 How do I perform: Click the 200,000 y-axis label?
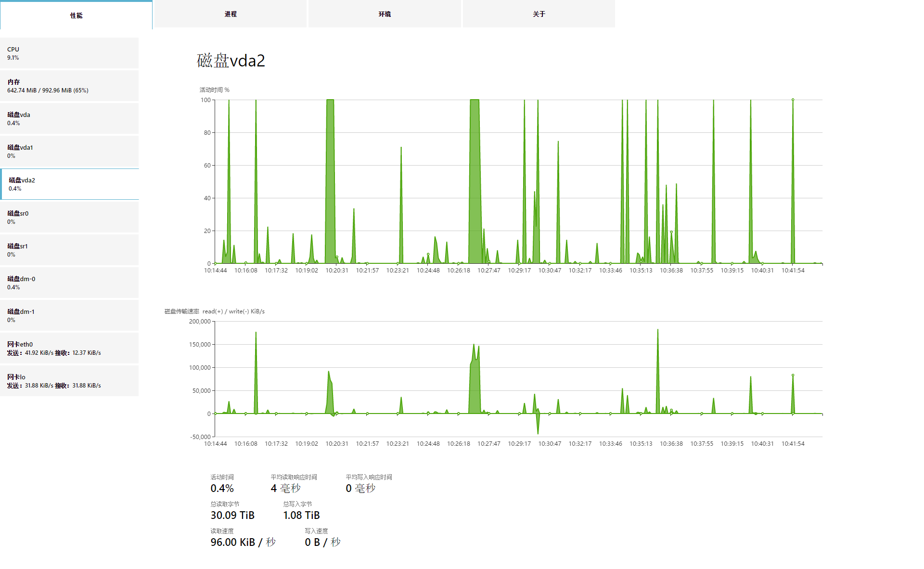200,322
